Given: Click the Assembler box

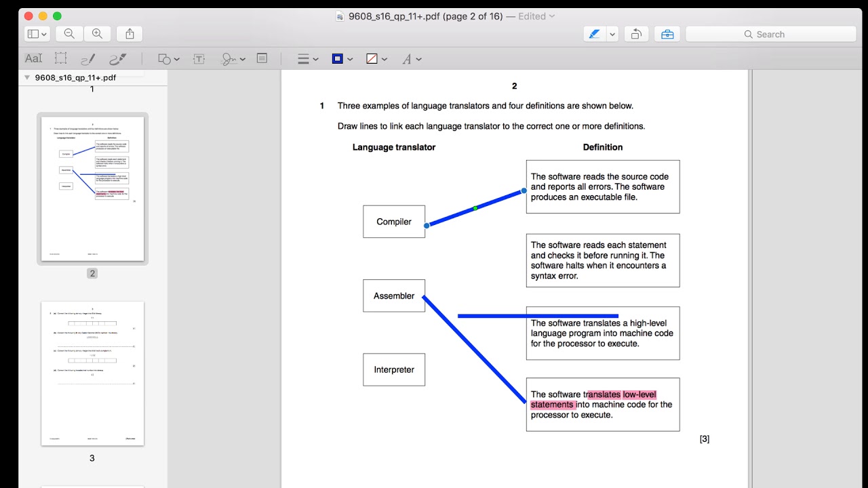Looking at the screenshot, I should click(394, 296).
